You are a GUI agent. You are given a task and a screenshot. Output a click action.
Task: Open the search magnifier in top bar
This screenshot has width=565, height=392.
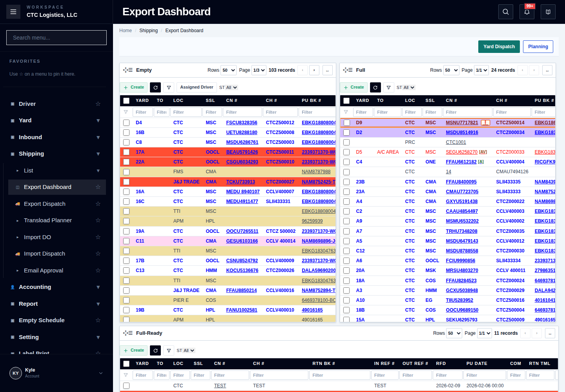pyautogui.click(x=506, y=12)
